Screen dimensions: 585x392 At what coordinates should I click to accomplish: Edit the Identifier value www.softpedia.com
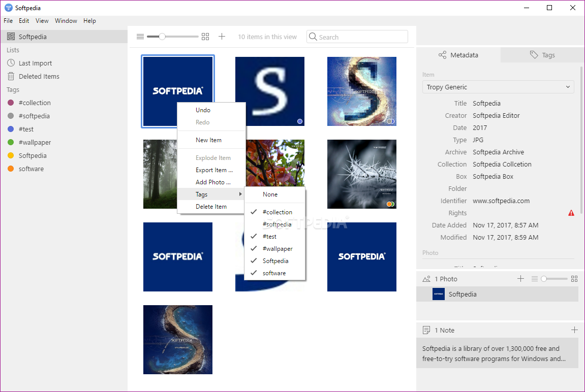501,201
